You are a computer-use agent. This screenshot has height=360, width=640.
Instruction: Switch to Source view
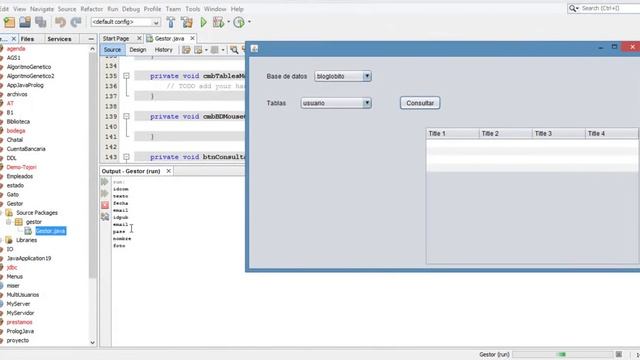(x=112, y=50)
